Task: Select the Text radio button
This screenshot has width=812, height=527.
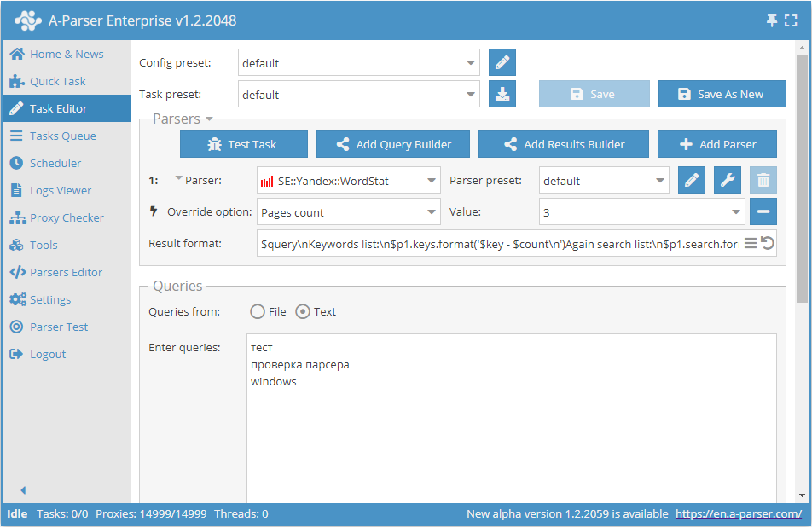Action: [x=302, y=312]
